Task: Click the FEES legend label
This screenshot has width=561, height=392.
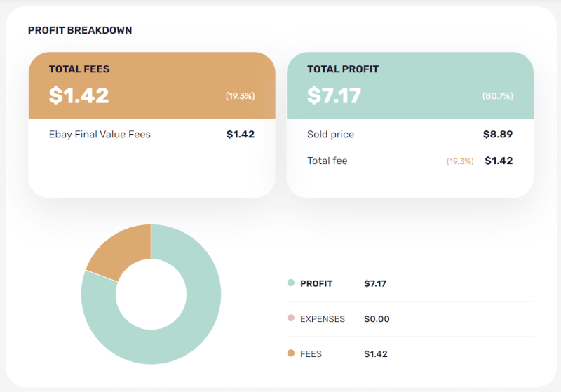Action: (311, 353)
